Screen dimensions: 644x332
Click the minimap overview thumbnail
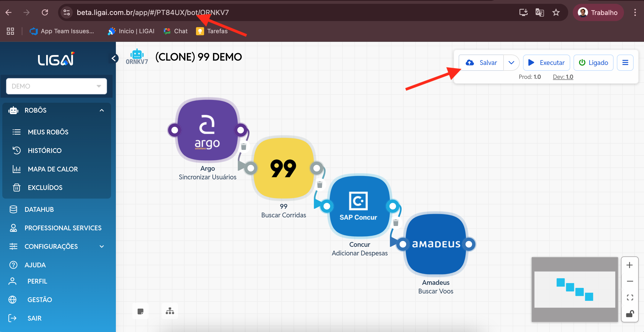(575, 289)
